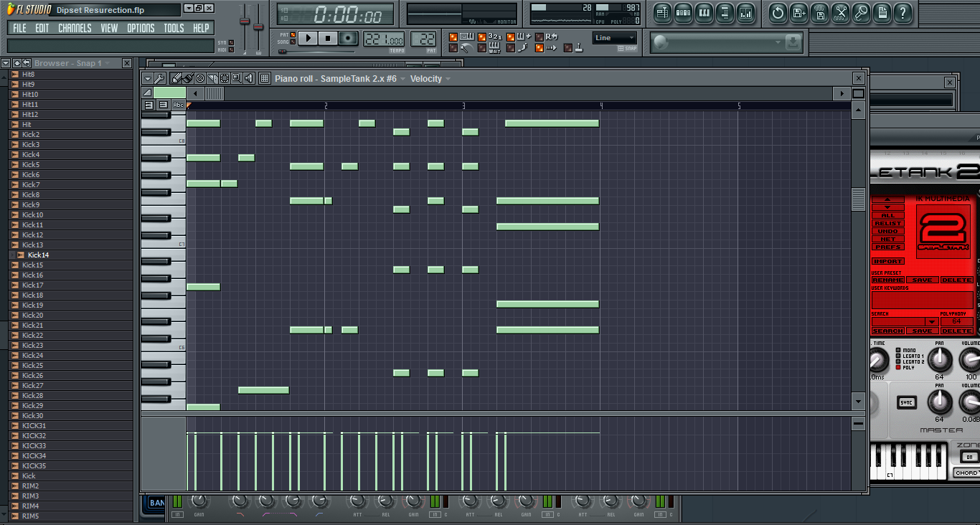Screen dimensions: 980x525
Task: Click the render to audio file icon
Action: (x=820, y=13)
